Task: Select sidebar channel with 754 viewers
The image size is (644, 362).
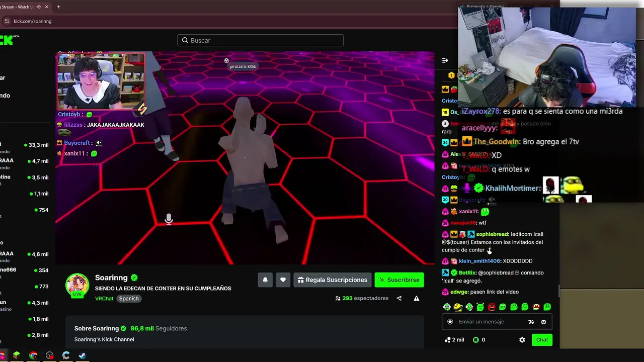Action: (25, 210)
